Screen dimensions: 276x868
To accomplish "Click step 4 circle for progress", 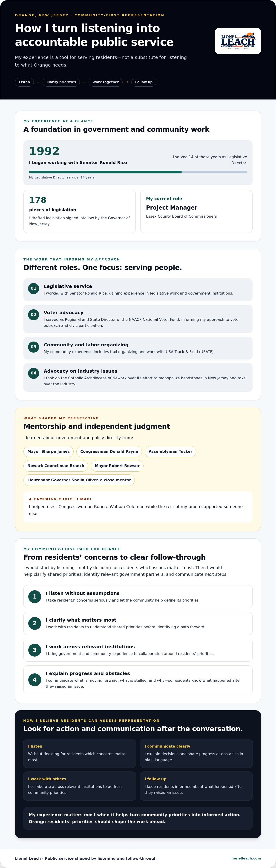I will (x=35, y=680).
